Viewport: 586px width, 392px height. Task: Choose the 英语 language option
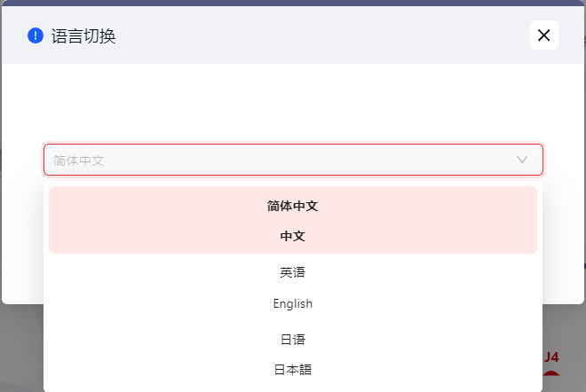(x=293, y=272)
